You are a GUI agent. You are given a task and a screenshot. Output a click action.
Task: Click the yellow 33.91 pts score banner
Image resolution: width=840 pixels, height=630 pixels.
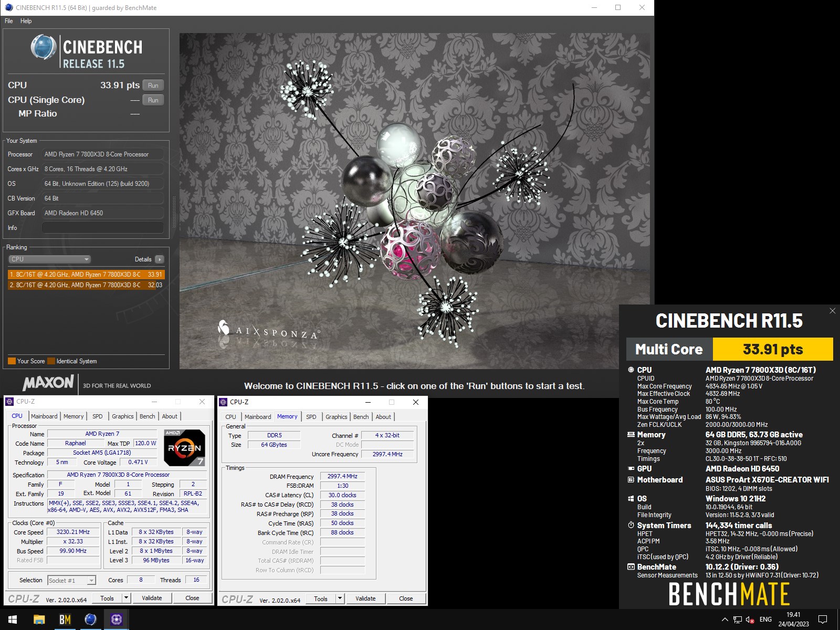click(x=773, y=349)
